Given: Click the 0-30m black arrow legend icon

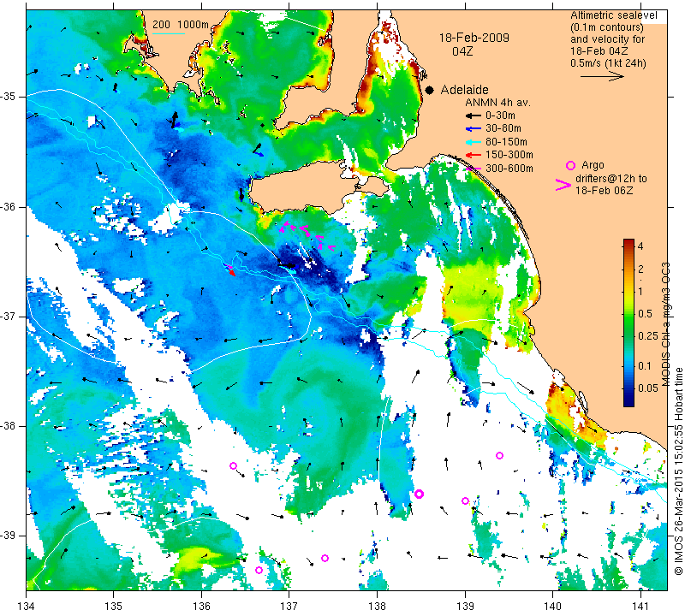Looking at the screenshot, I should pyautogui.click(x=473, y=115).
